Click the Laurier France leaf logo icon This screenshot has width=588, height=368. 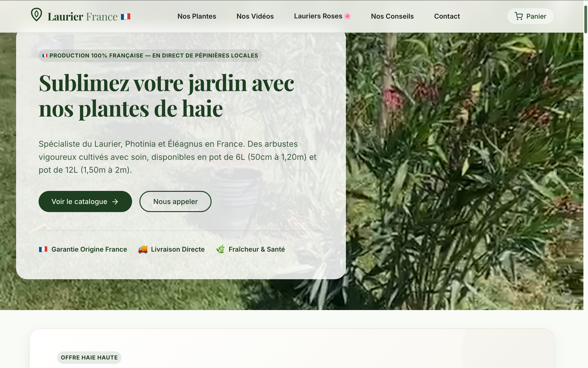click(37, 14)
